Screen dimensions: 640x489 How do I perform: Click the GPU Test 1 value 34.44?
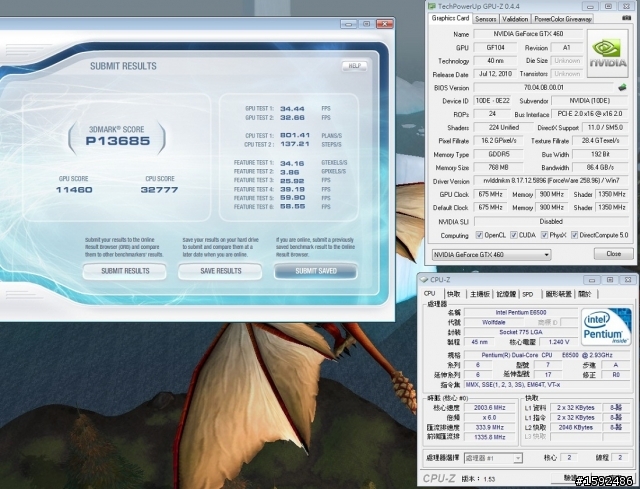pyautogui.click(x=292, y=109)
